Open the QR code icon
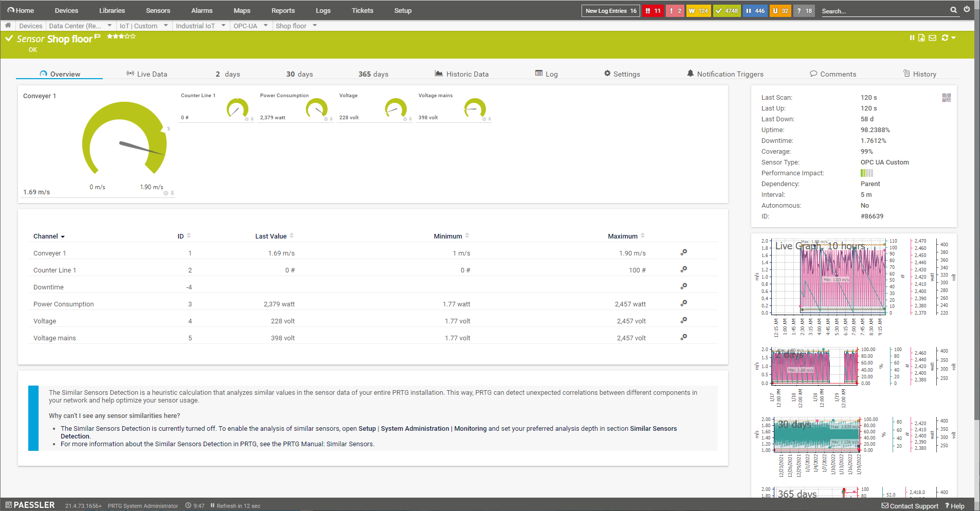The width and height of the screenshot is (980, 511). point(946,98)
